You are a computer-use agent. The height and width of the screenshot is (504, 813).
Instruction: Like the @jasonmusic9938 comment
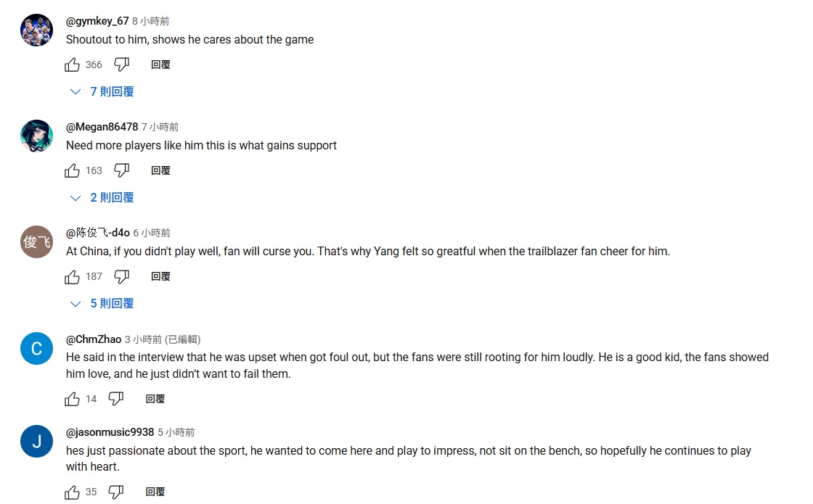(73, 492)
